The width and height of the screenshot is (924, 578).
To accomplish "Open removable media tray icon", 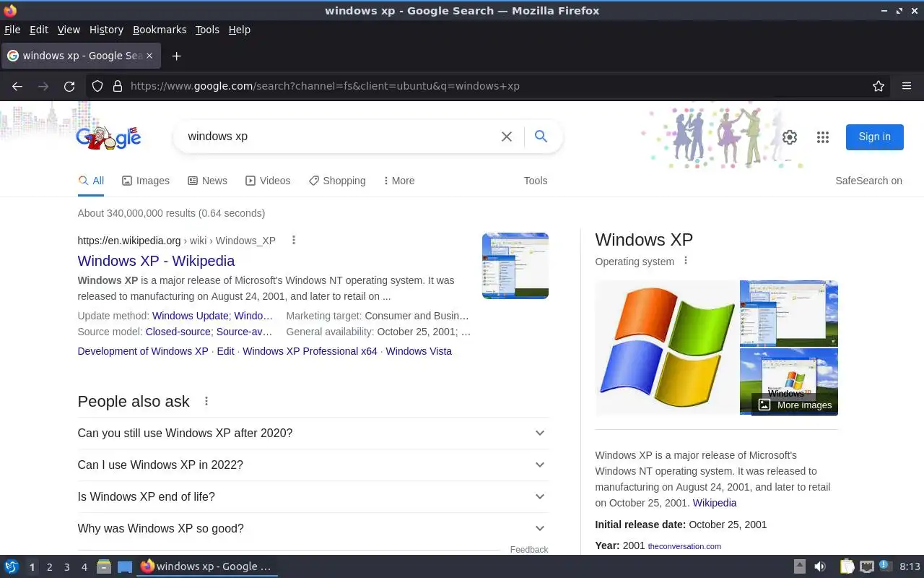I will point(800,566).
